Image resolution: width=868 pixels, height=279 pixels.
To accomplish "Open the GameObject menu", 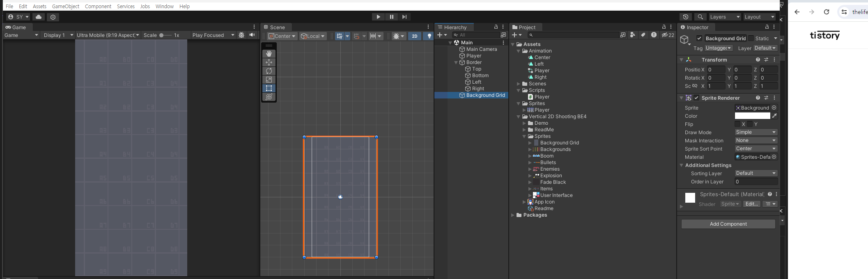I will (x=66, y=6).
